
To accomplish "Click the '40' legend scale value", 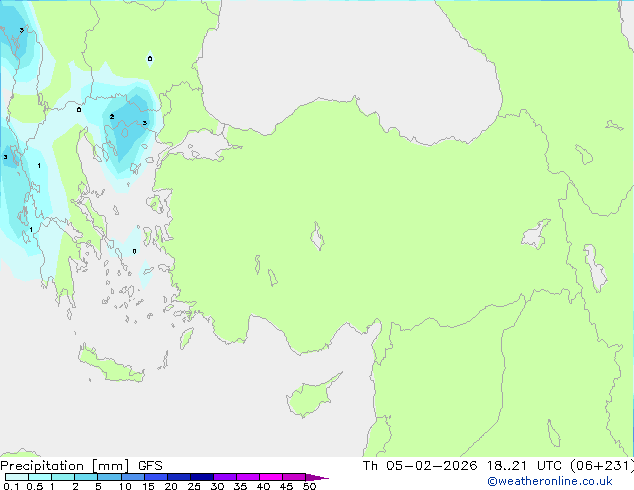I will [x=263, y=486].
